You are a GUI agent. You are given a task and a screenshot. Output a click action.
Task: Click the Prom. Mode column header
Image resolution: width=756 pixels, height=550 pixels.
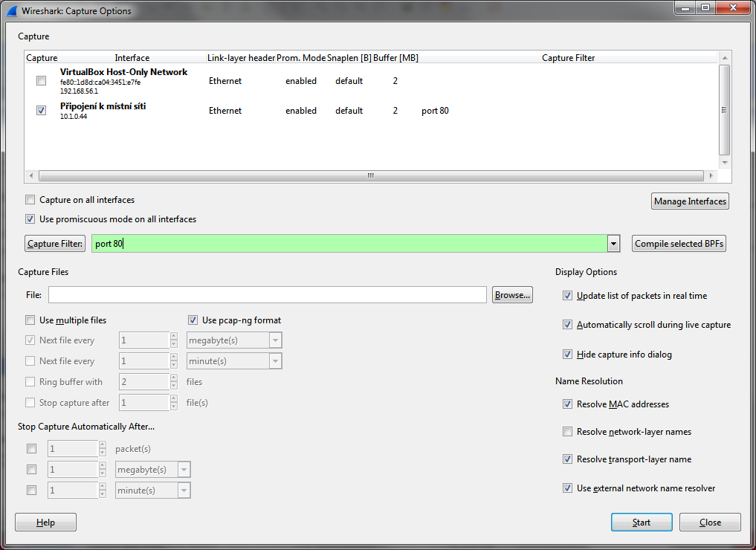[x=301, y=58]
